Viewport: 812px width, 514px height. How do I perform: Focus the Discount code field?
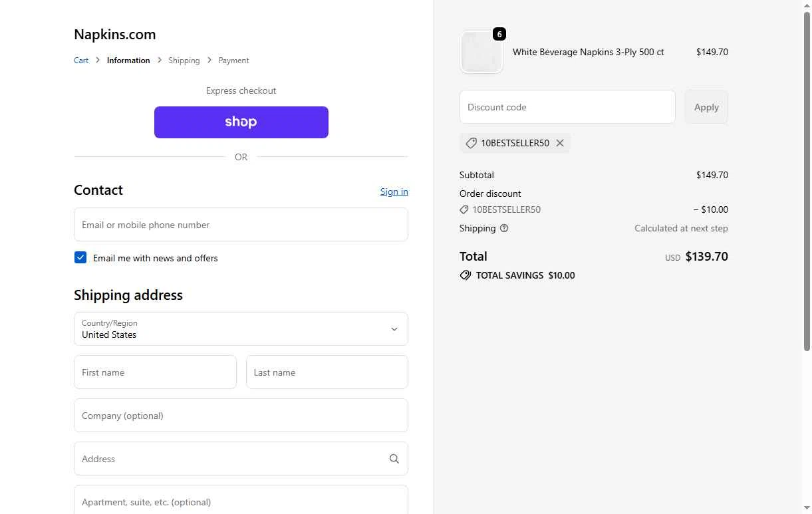click(567, 107)
